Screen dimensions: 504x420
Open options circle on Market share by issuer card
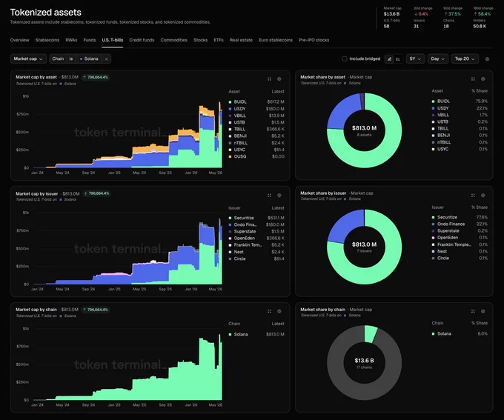point(483,196)
